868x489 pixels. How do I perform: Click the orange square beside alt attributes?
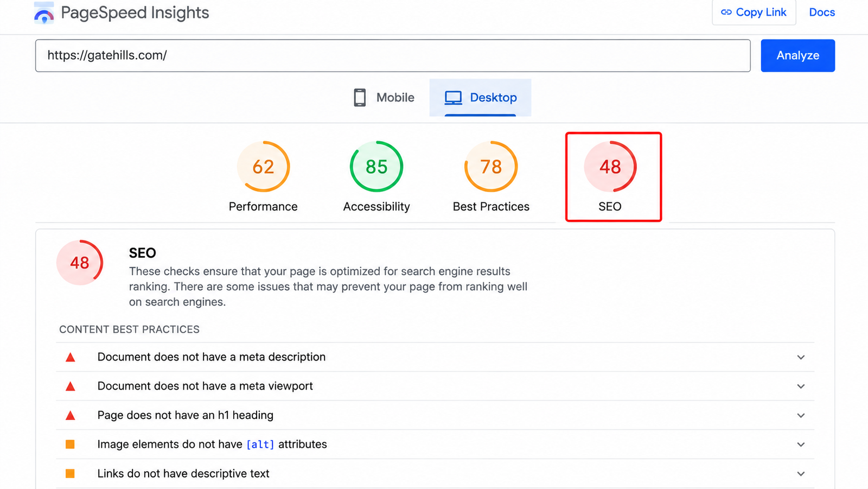70,444
